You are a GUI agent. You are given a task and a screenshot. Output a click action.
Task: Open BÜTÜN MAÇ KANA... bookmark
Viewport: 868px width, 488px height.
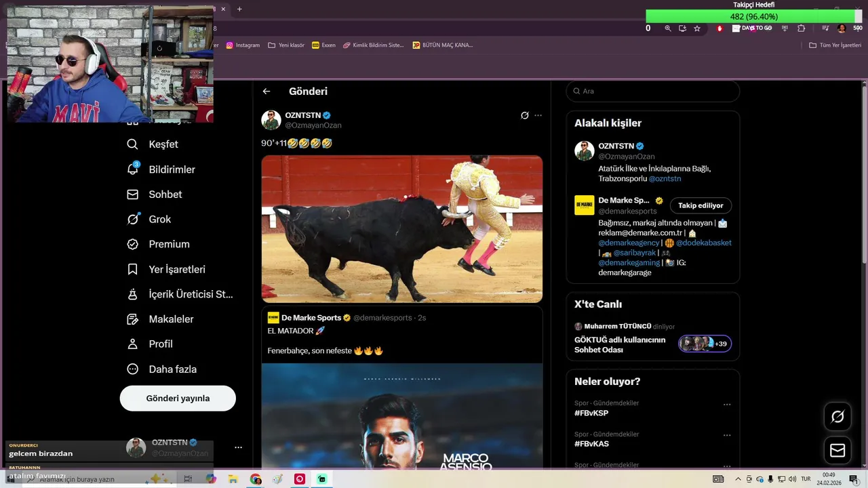click(x=443, y=45)
